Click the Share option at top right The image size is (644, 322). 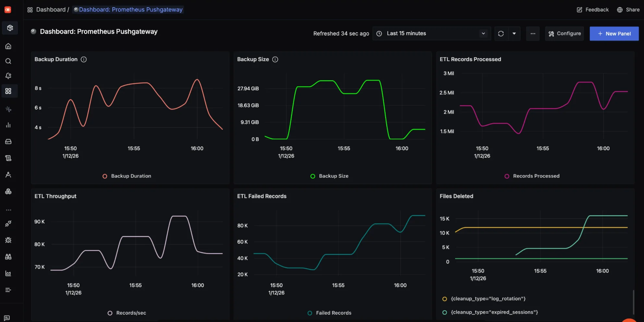628,9
